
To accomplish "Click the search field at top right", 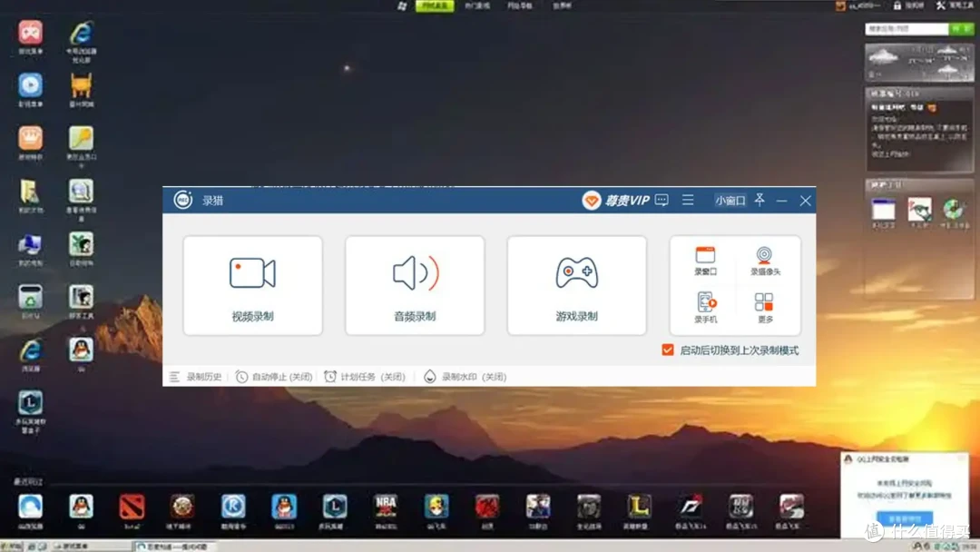I will [x=906, y=29].
